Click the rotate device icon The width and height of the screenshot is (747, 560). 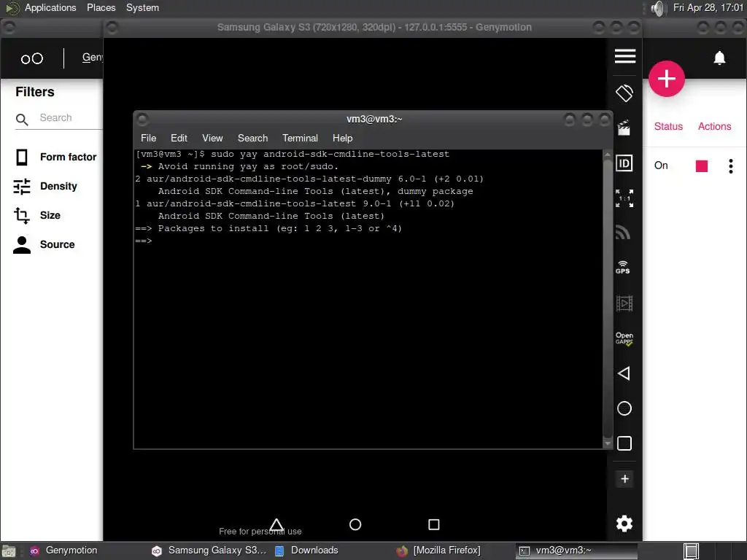[x=624, y=93]
